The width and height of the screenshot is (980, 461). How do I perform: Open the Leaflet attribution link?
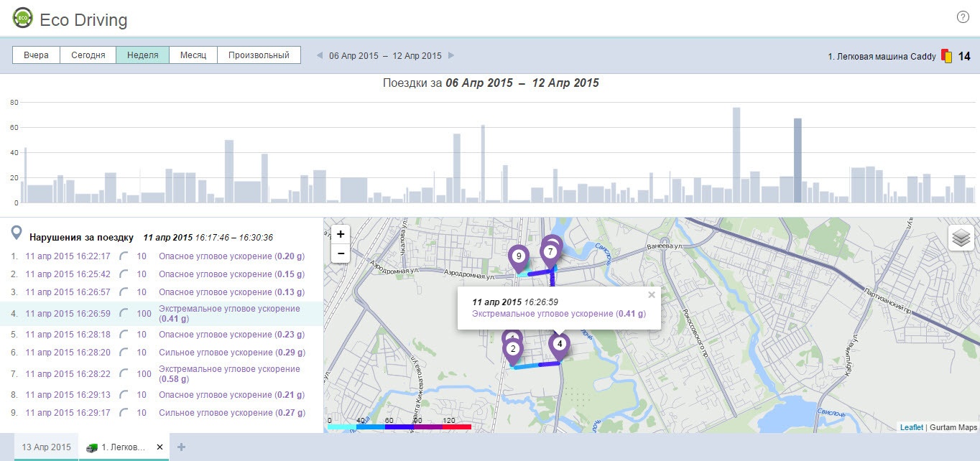click(912, 427)
